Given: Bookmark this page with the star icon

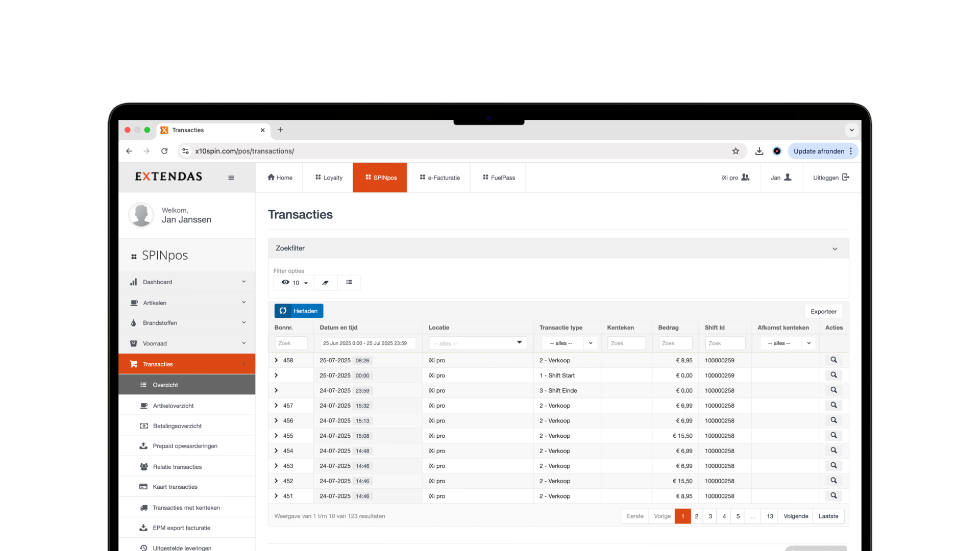Looking at the screenshot, I should (x=736, y=151).
